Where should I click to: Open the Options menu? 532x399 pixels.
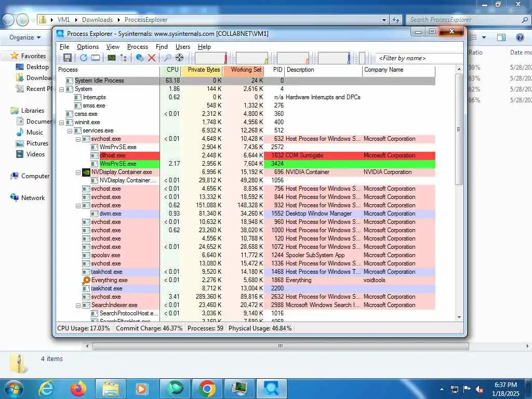click(x=87, y=47)
